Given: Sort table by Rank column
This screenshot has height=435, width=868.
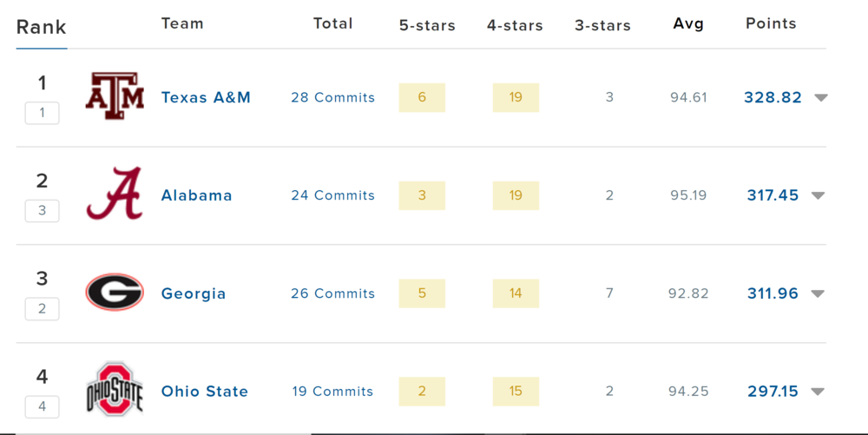Looking at the screenshot, I should (41, 27).
